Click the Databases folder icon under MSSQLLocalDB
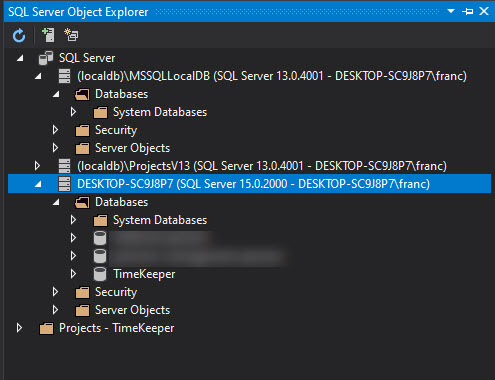Viewport: 495px width, 380px height. tap(82, 94)
